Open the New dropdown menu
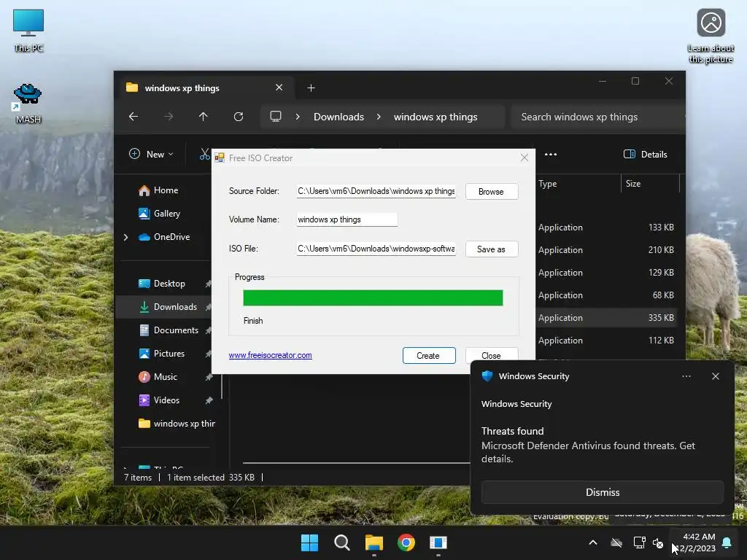Viewport: 747px width, 560px height. click(152, 155)
